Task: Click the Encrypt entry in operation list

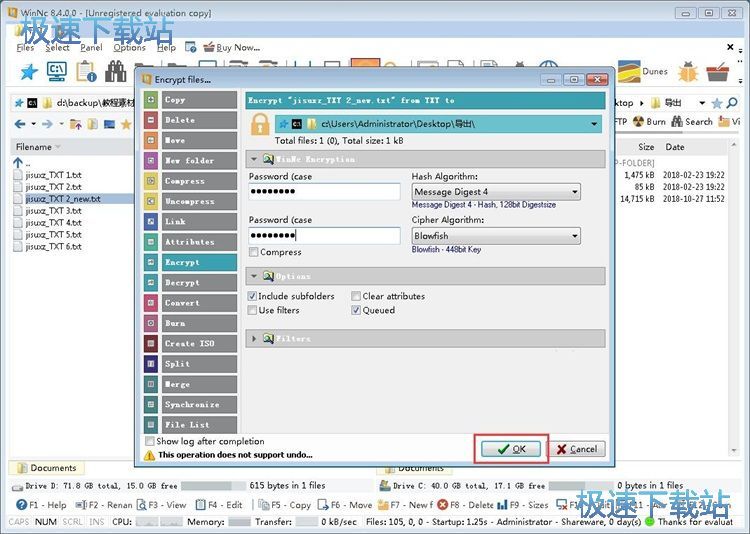Action: pos(199,262)
